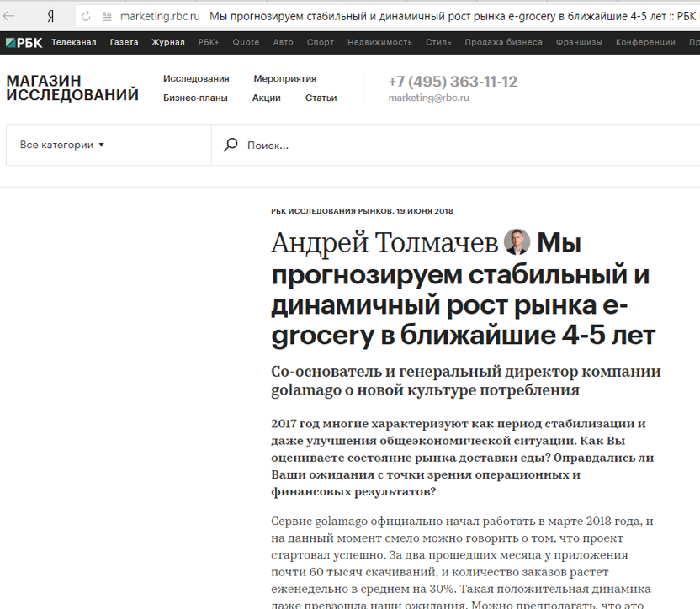The height and width of the screenshot is (609, 700).
Task: Open 'Мероприятия' navigation item
Action: point(285,78)
